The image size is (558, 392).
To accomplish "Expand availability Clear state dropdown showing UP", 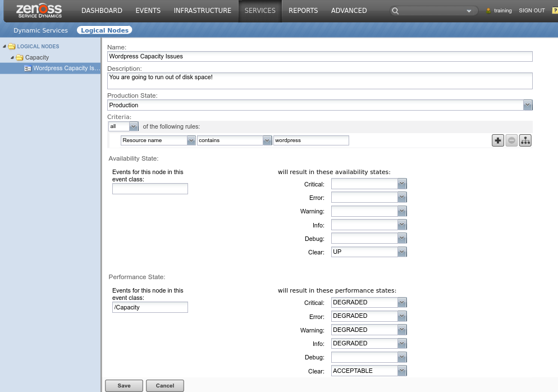I will tap(401, 252).
